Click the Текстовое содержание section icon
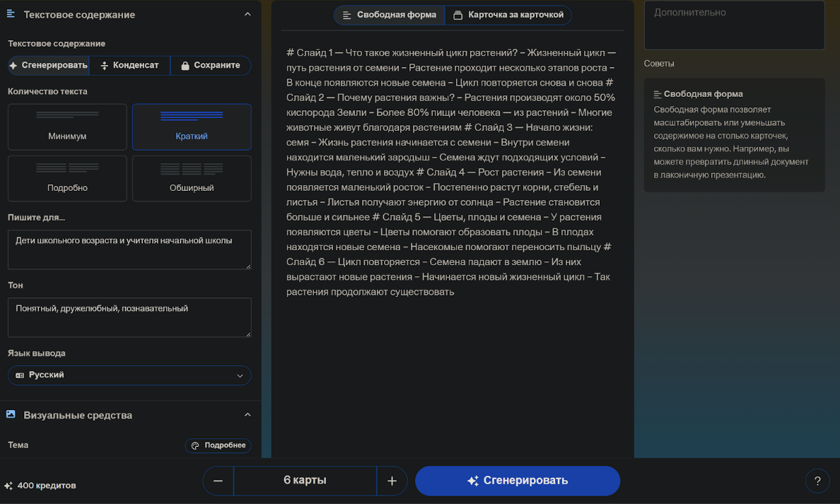Image resolution: width=840 pixels, height=504 pixels. (11, 14)
